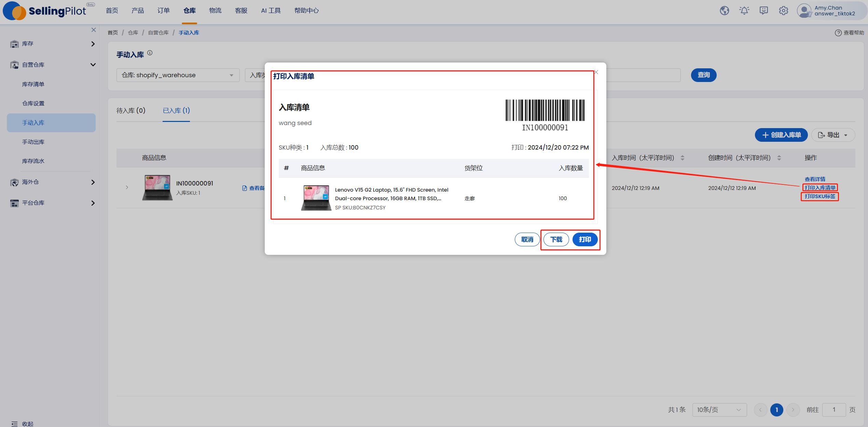Click the 打印SKU标签 link
Viewport: 868px width, 427px height.
[820, 196]
